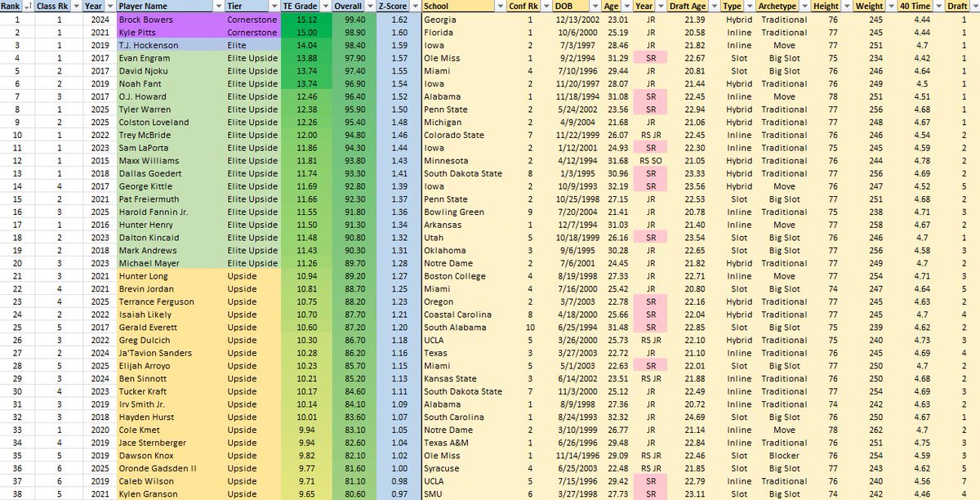Select the Elijah Arroyo cell
This screenshot has width=980, height=500.
click(170, 367)
